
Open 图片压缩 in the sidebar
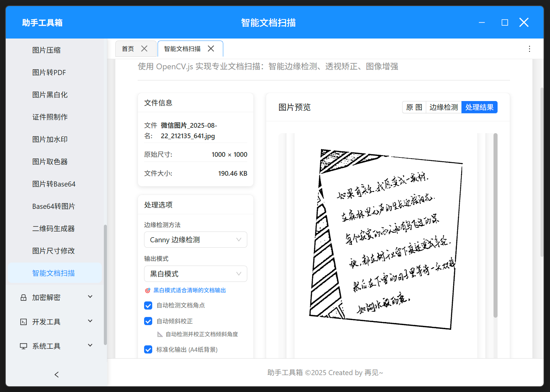point(46,50)
